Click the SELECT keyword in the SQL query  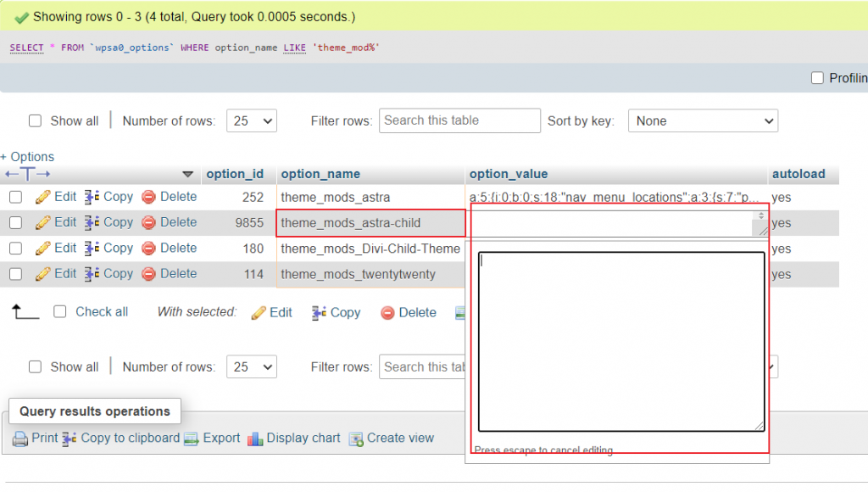[26, 48]
